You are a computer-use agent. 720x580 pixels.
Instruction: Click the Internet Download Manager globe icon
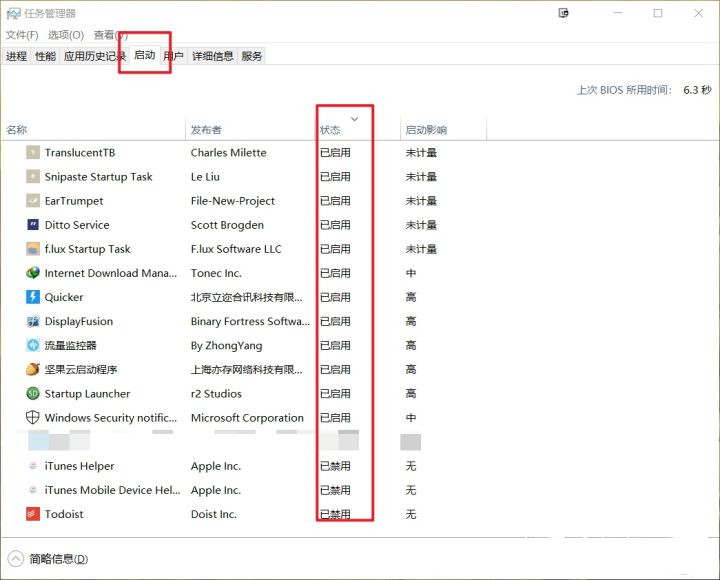click(x=33, y=273)
